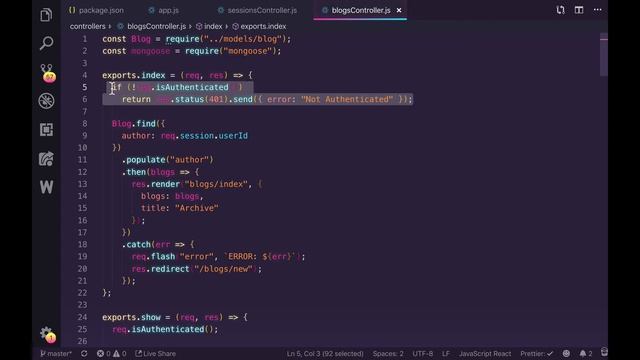The width and height of the screenshot is (640, 360).
Task: Click the editor scrollbar thumb
Action: [x=604, y=55]
